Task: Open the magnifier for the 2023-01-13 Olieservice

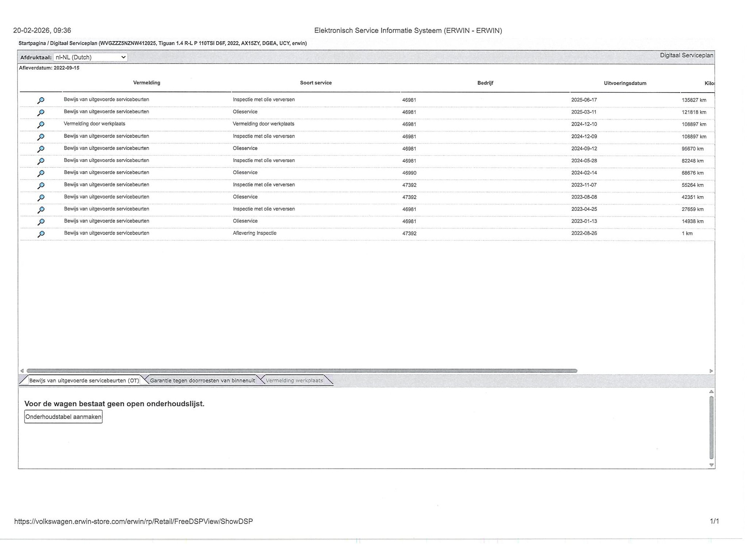Action: coord(40,222)
